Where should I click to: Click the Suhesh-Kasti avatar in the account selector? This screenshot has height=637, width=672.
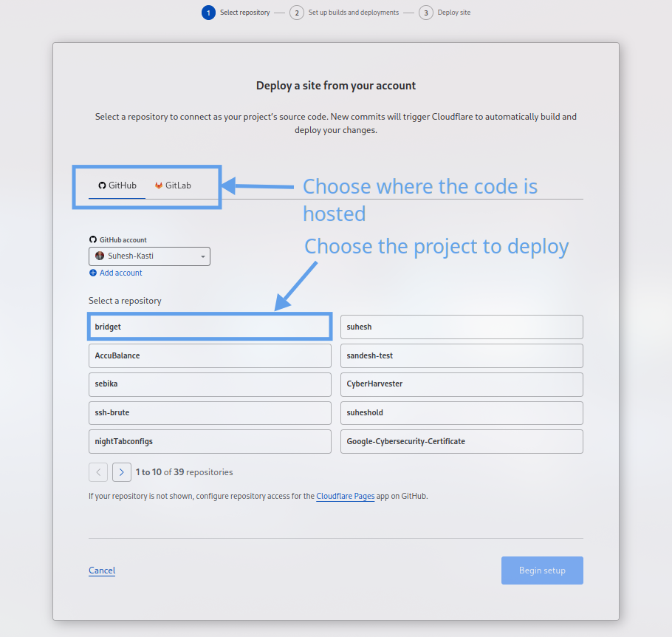[x=100, y=256]
